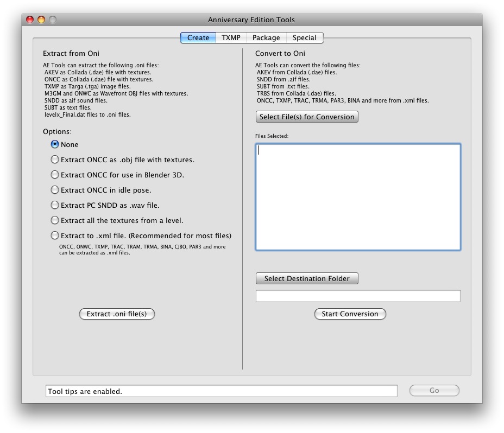
Task: Click 'can be extracted as .xml files.' note
Action: coord(94,253)
